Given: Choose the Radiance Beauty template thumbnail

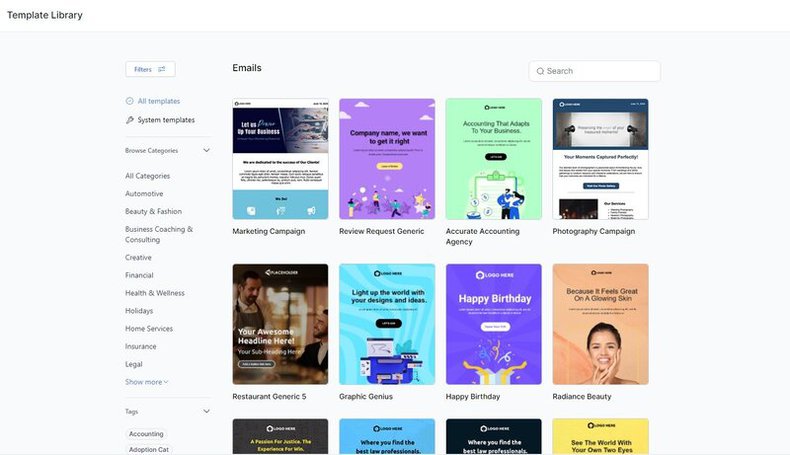Looking at the screenshot, I should (x=600, y=324).
